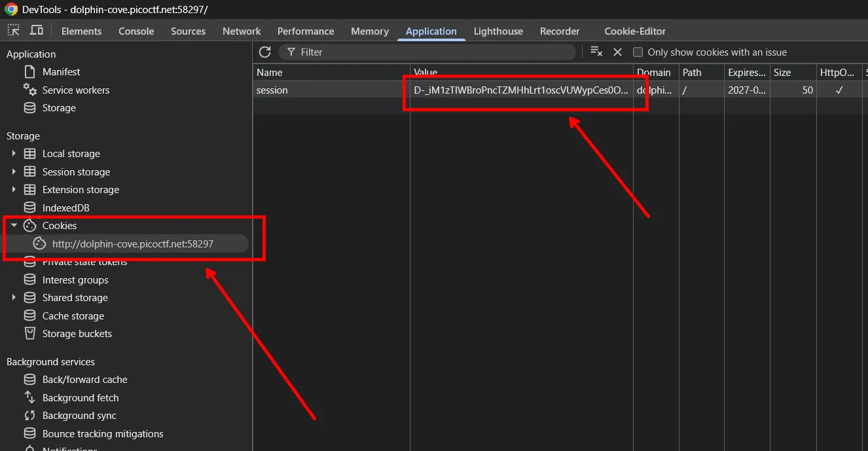Click the Manifest document icon
The height and width of the screenshot is (451, 868).
pyautogui.click(x=29, y=71)
